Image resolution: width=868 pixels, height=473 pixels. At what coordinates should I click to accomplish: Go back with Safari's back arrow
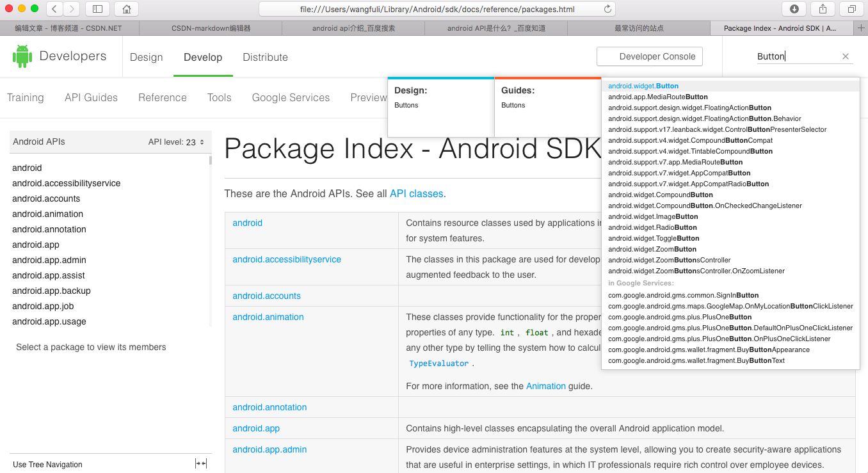click(x=55, y=9)
